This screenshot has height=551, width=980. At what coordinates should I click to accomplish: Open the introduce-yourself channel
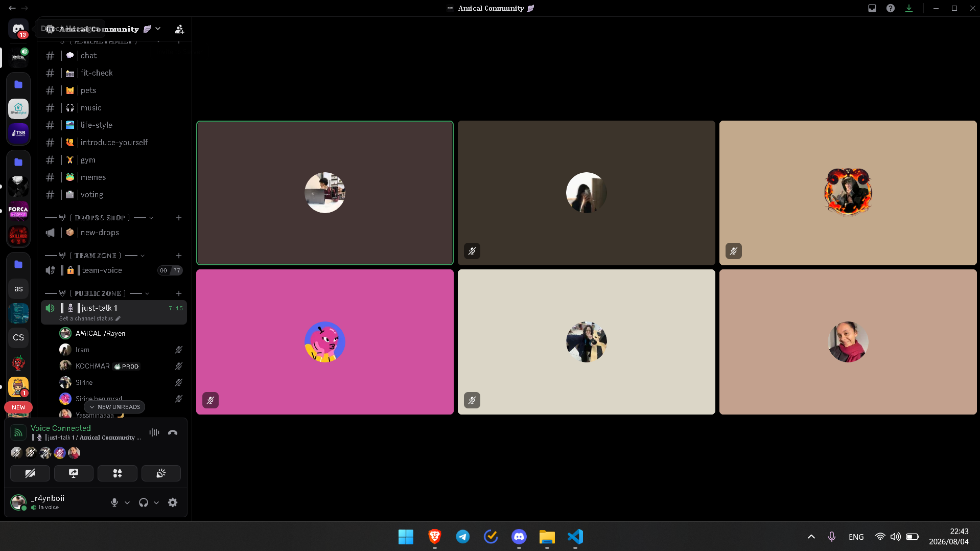pyautogui.click(x=114, y=143)
